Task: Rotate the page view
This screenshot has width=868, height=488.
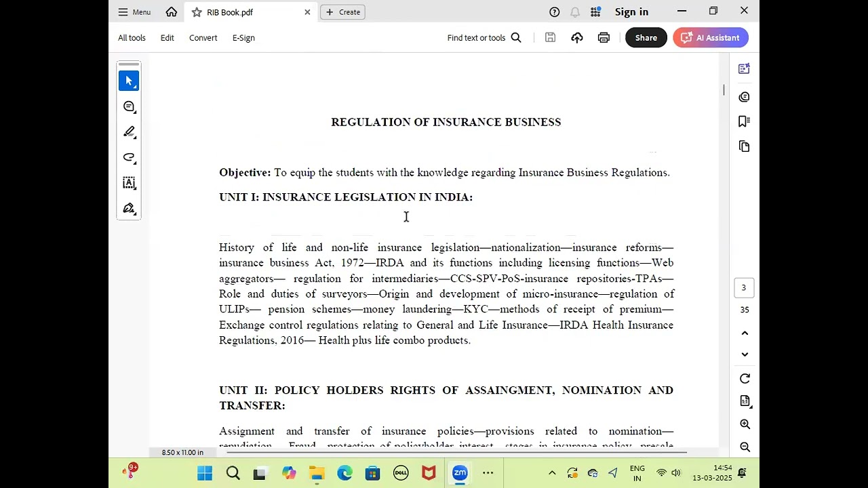Action: tap(745, 379)
